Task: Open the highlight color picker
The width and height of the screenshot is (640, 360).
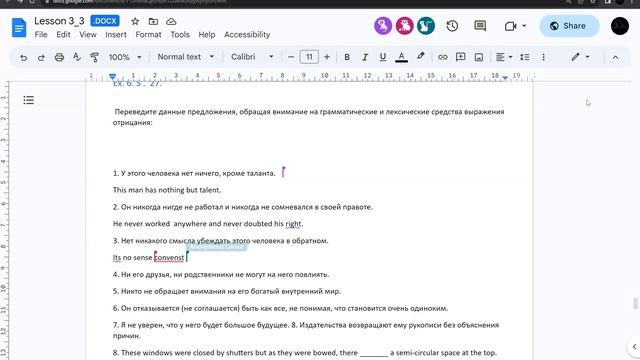Action: click(x=420, y=57)
